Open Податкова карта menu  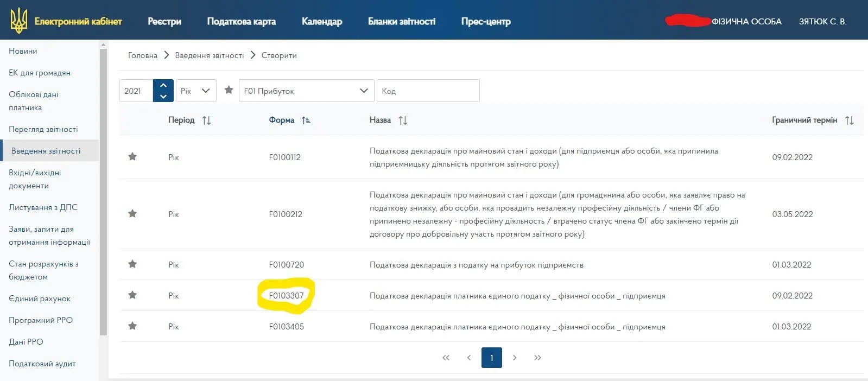tap(241, 22)
